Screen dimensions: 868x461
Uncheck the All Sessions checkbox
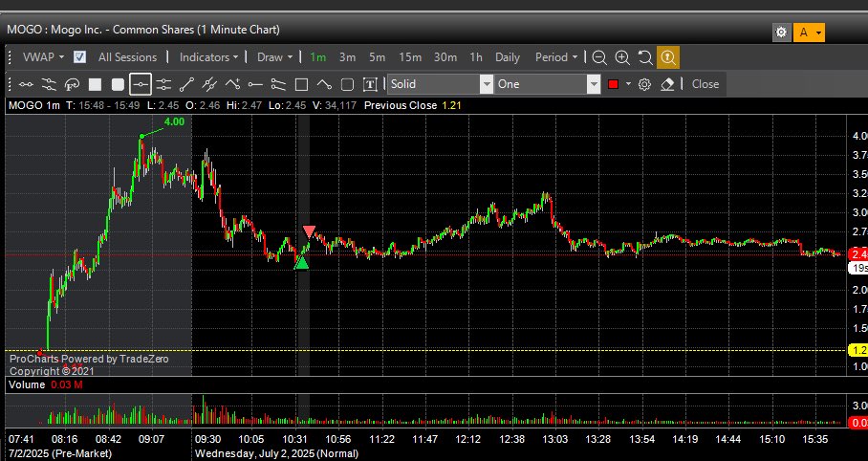pos(79,57)
